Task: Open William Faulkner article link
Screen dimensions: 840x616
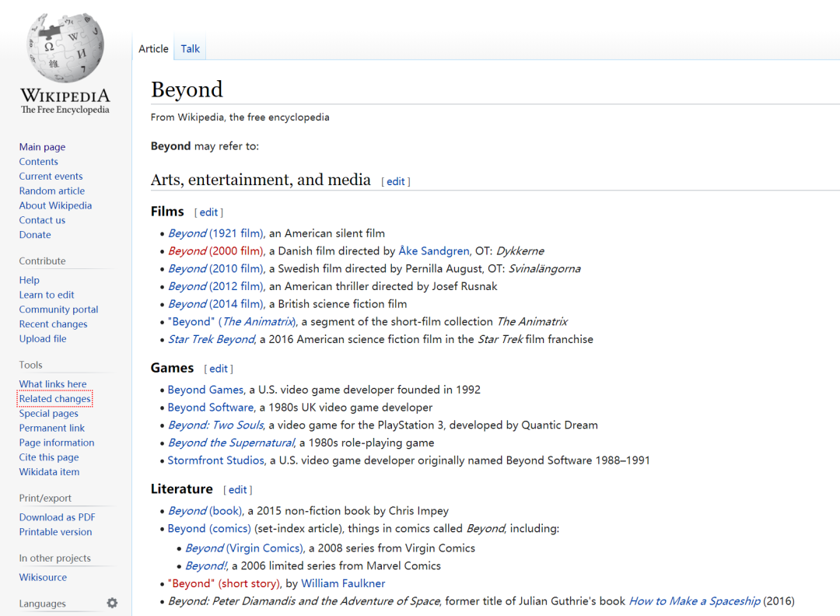Action: pyautogui.click(x=343, y=584)
